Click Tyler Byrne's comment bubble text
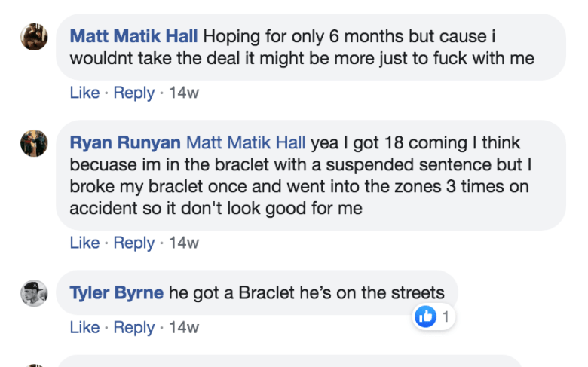 click(x=306, y=293)
